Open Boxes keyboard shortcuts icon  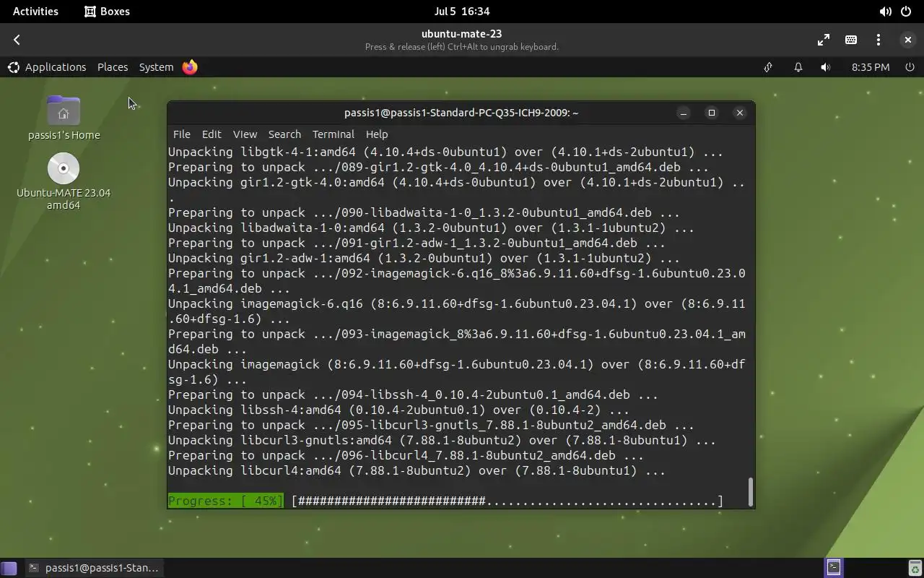tap(851, 40)
